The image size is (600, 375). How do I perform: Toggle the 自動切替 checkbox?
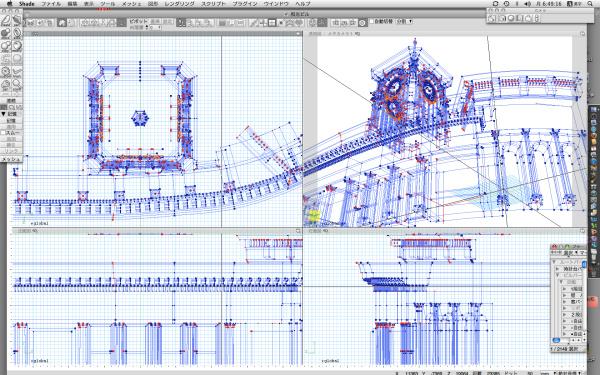(372, 21)
